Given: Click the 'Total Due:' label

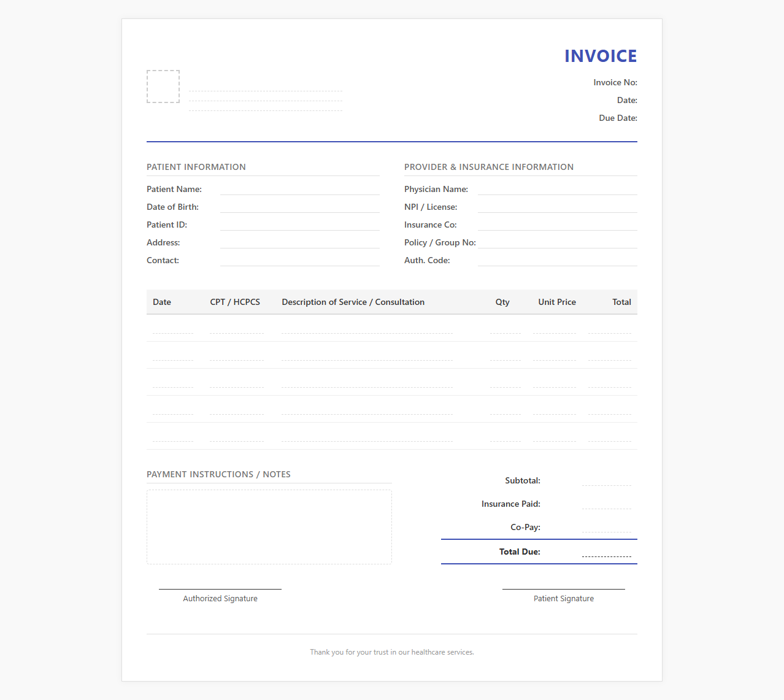Looking at the screenshot, I should pos(520,552).
